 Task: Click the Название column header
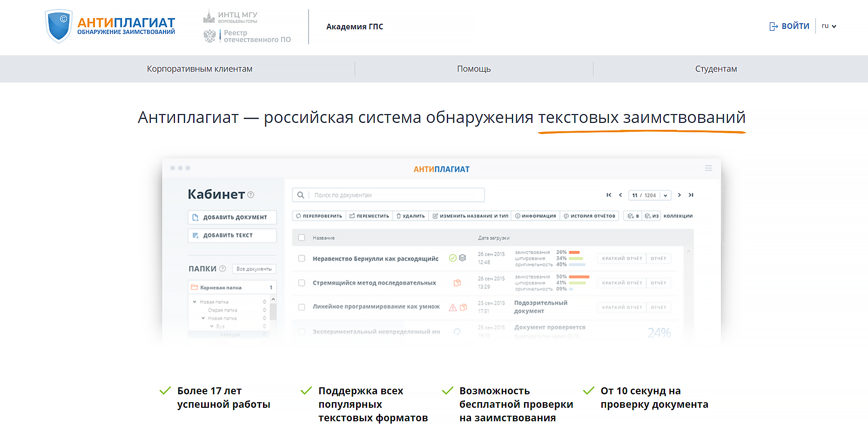pyautogui.click(x=323, y=238)
